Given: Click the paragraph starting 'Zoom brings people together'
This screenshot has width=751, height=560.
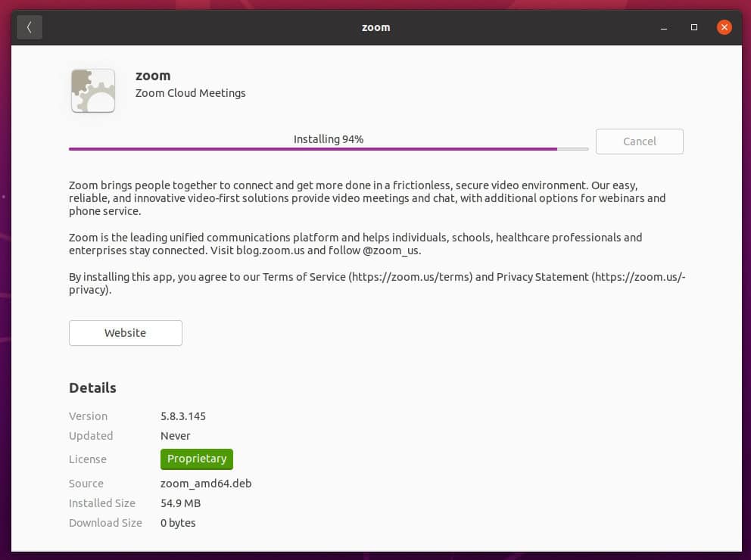Looking at the screenshot, I should (x=367, y=198).
